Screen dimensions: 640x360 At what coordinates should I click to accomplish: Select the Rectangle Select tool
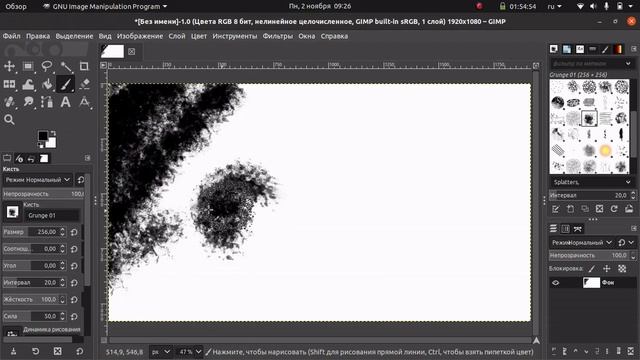point(28,66)
